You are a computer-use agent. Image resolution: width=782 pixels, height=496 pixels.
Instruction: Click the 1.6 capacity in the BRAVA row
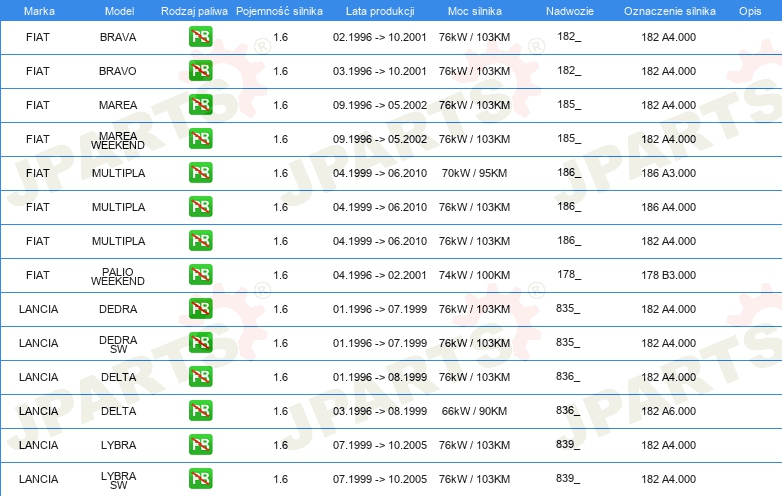point(280,37)
